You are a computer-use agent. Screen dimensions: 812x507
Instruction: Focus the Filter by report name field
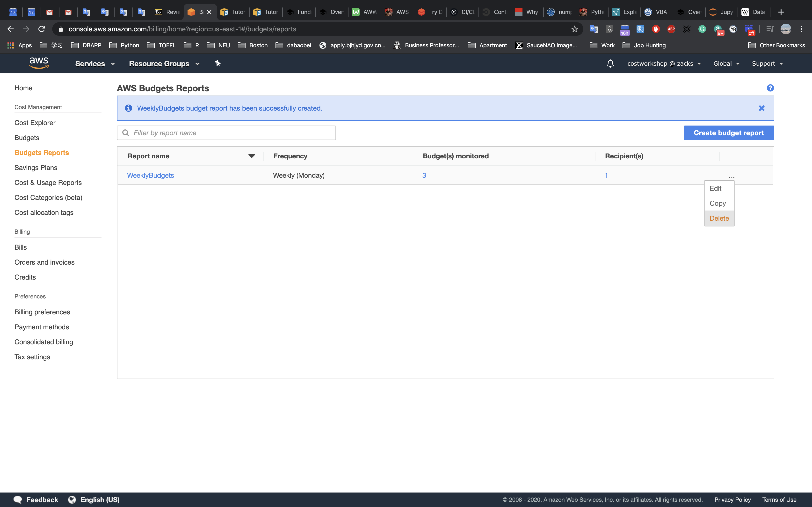232,133
